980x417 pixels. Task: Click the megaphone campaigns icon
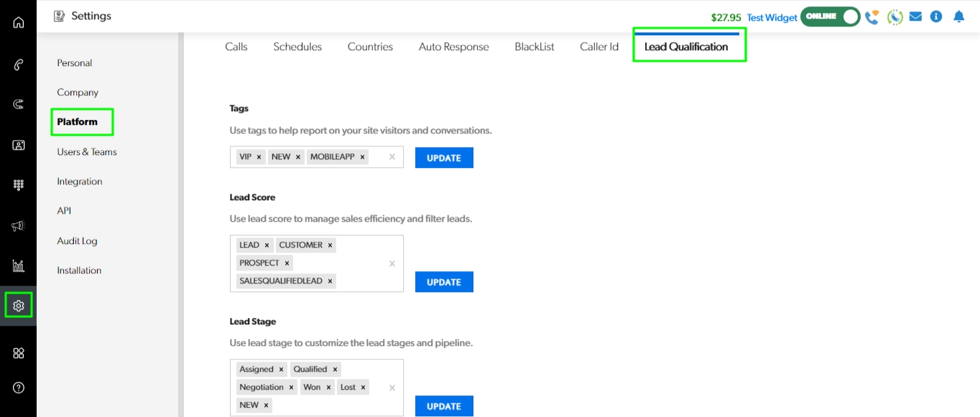coord(19,226)
